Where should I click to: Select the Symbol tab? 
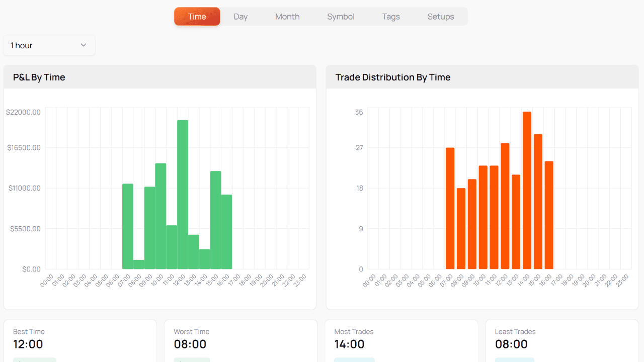coord(341,17)
